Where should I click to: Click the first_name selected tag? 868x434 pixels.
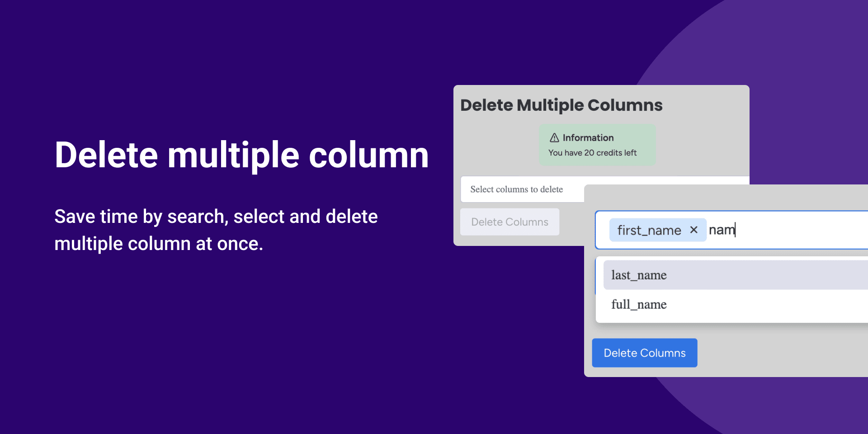point(658,230)
